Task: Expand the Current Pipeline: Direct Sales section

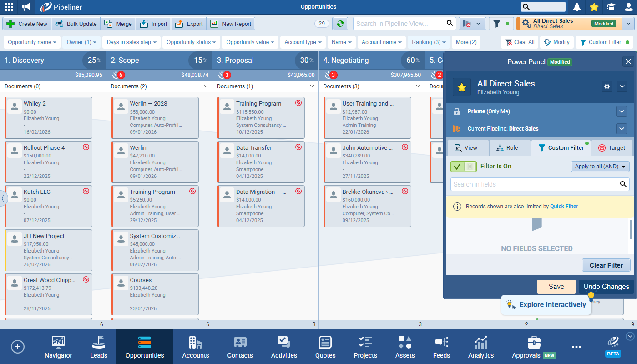Action: point(622,129)
